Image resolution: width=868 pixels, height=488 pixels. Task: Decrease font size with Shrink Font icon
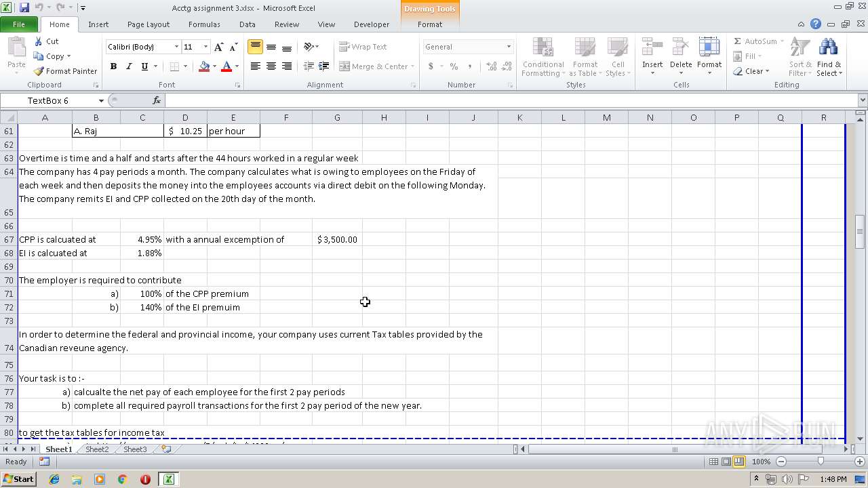pos(233,47)
